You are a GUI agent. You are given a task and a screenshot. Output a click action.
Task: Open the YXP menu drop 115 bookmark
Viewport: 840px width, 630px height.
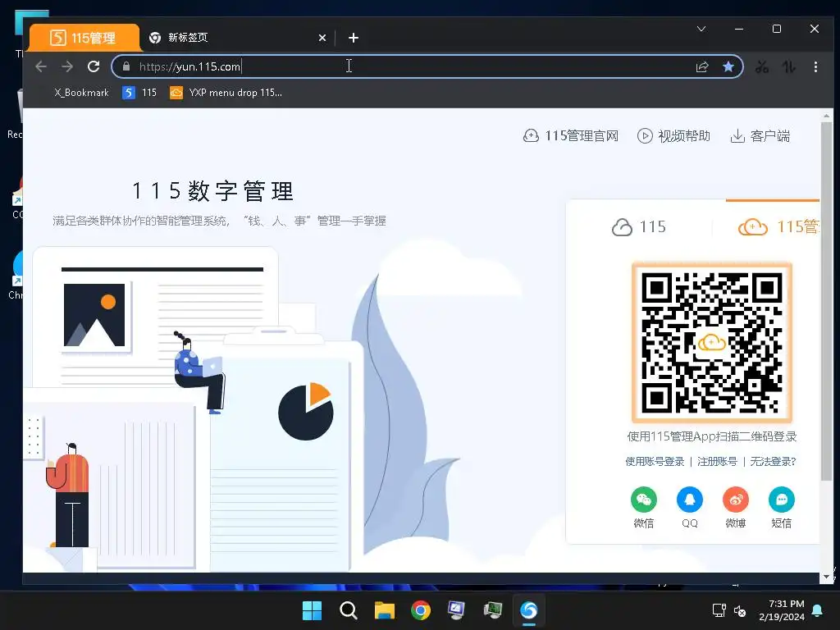[226, 93]
